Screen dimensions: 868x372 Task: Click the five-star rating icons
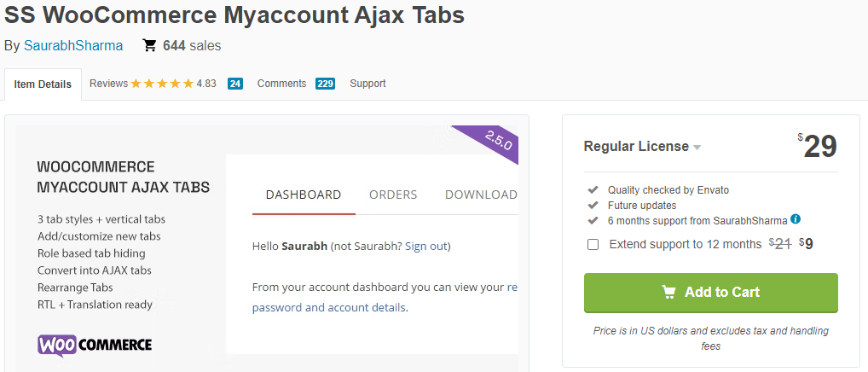coord(162,84)
